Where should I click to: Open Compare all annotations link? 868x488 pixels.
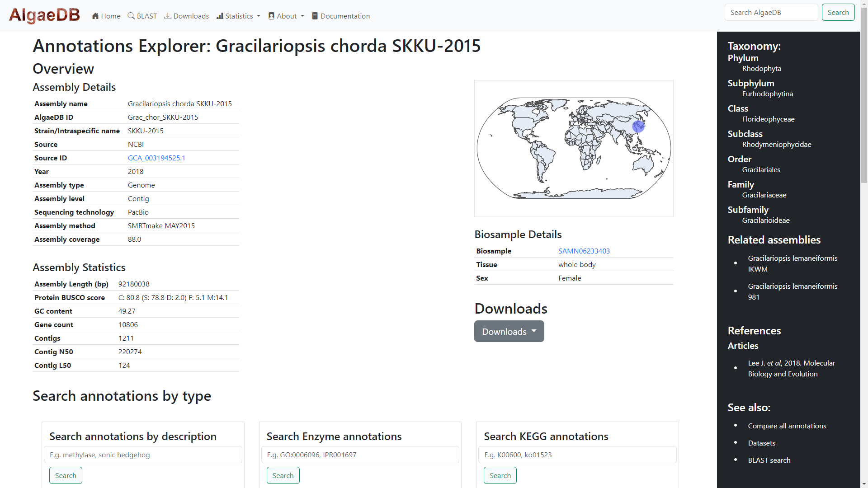point(787,426)
